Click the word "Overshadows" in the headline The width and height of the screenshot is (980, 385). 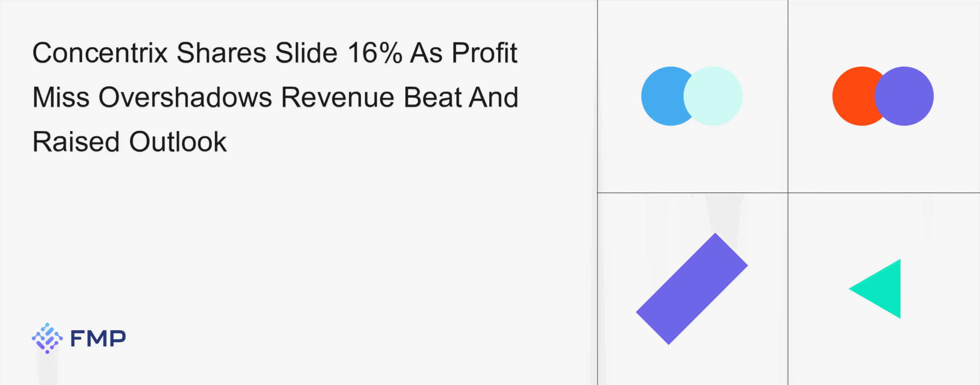(185, 97)
